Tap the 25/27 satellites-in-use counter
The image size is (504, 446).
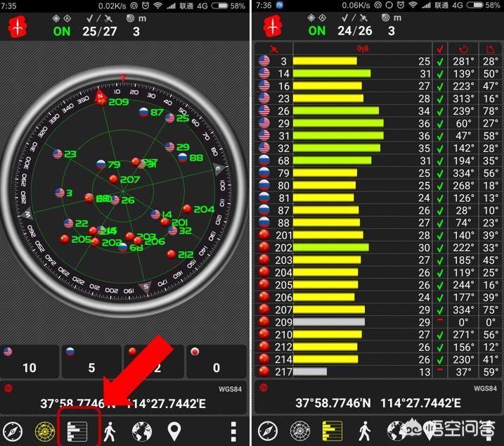tap(99, 32)
